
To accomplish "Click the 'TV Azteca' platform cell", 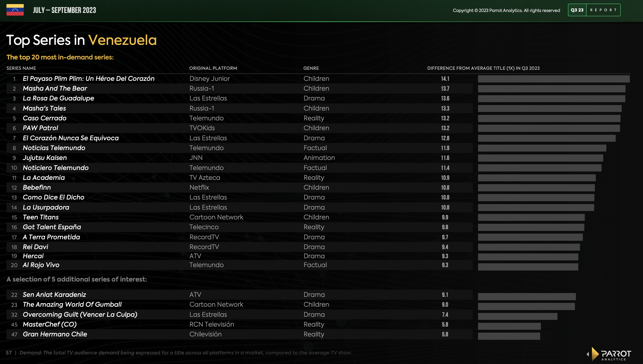I will 205,177.
